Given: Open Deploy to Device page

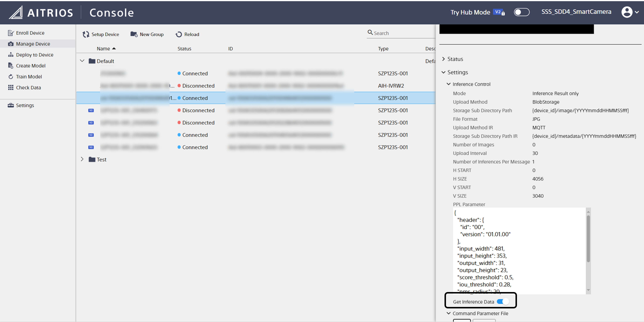Looking at the screenshot, I should [34, 55].
